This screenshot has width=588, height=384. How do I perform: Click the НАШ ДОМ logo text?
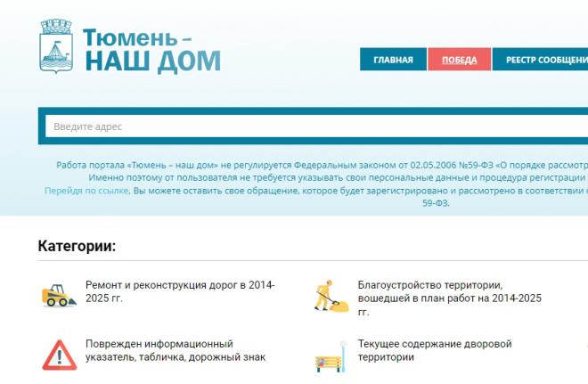pyautogui.click(x=151, y=61)
